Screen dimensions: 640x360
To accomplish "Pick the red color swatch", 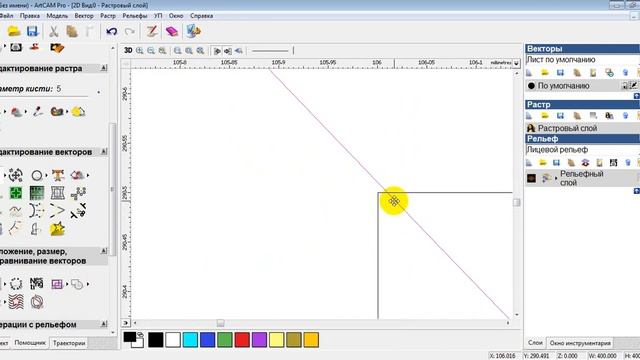I will click(242, 340).
